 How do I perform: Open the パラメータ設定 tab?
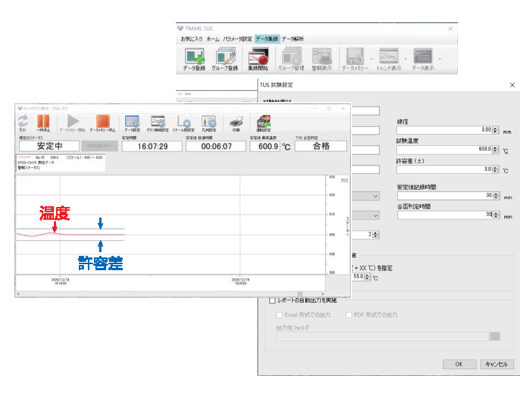pyautogui.click(x=238, y=39)
